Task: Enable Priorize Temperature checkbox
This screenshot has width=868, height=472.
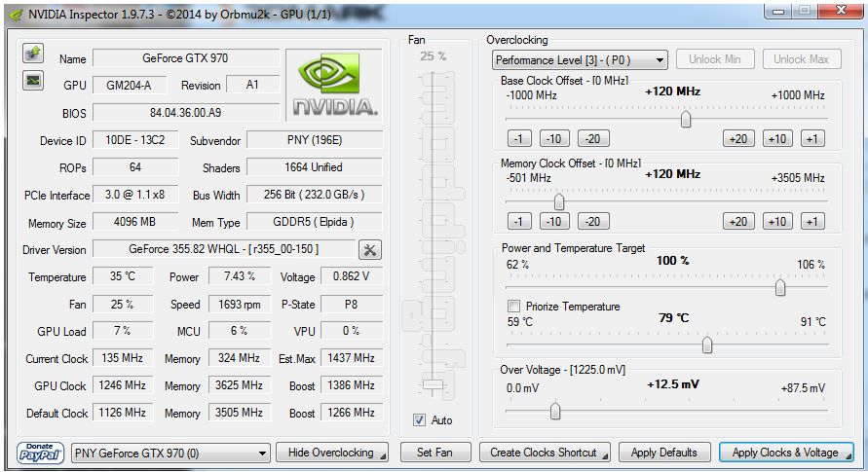Action: tap(513, 307)
